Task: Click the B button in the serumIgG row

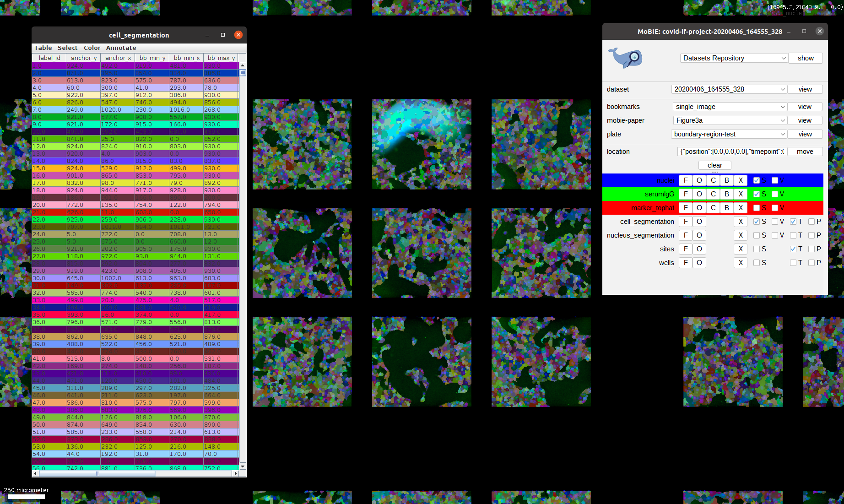Action: tap(727, 194)
